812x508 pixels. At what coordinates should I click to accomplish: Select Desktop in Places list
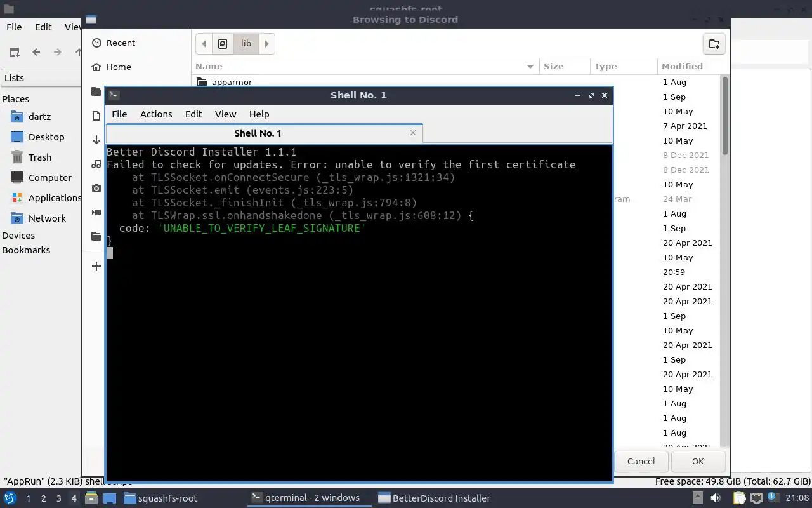tap(46, 137)
